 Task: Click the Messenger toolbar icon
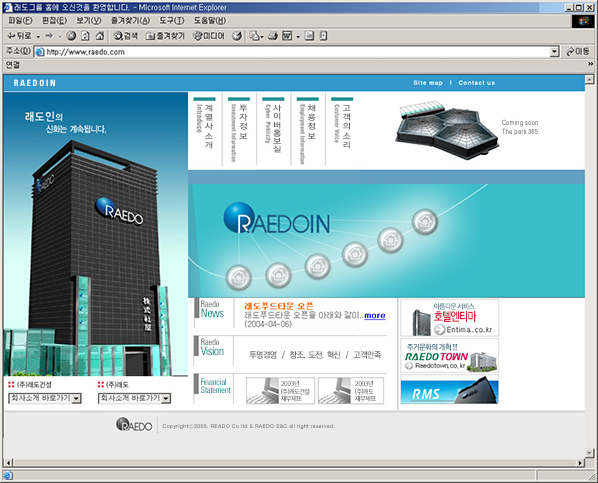pyautogui.click(x=323, y=36)
